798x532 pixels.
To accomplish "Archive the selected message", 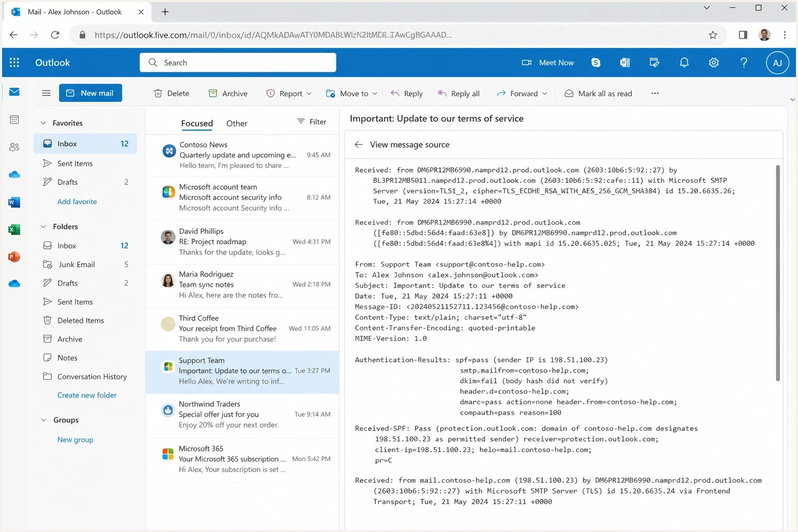I will 228,94.
